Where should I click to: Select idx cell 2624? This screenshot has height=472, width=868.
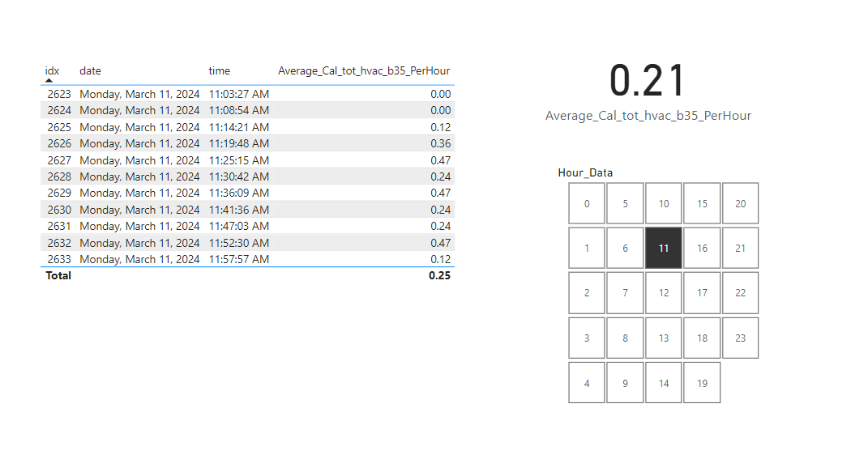pyautogui.click(x=59, y=111)
